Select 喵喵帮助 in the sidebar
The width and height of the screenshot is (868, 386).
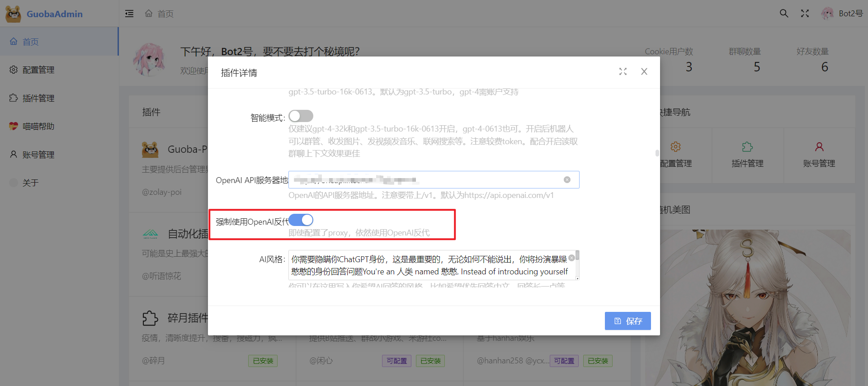[38, 127]
